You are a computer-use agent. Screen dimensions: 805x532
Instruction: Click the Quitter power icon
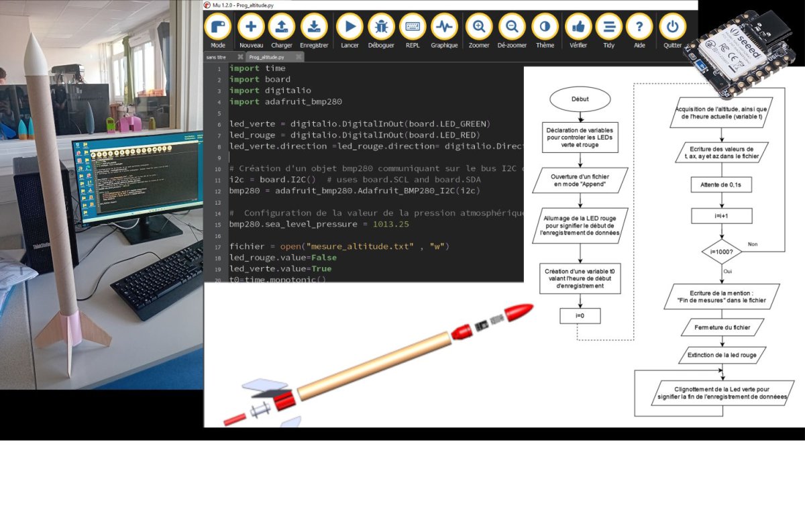click(x=672, y=28)
